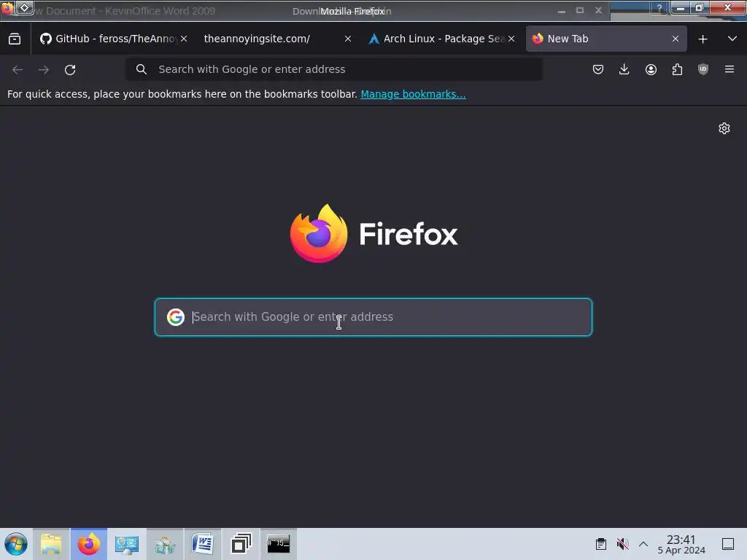Expand hidden system tray icons
The image size is (747, 560).
[x=643, y=544]
